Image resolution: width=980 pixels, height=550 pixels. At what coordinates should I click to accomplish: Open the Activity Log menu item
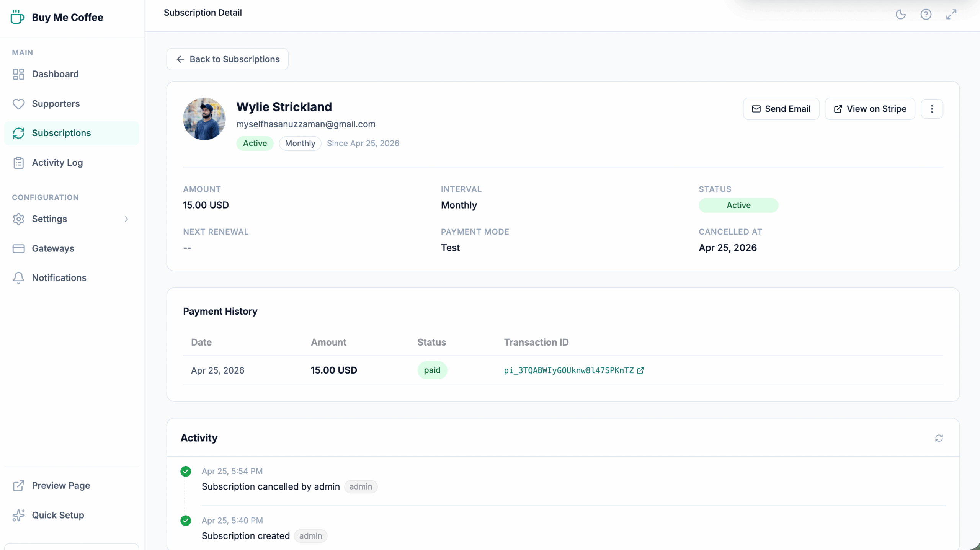(x=57, y=163)
